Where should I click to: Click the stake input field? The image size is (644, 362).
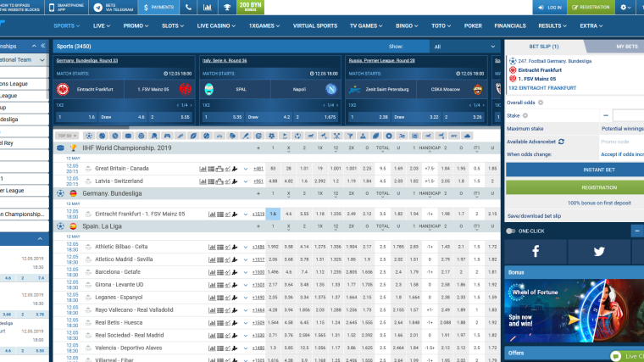coord(628,115)
